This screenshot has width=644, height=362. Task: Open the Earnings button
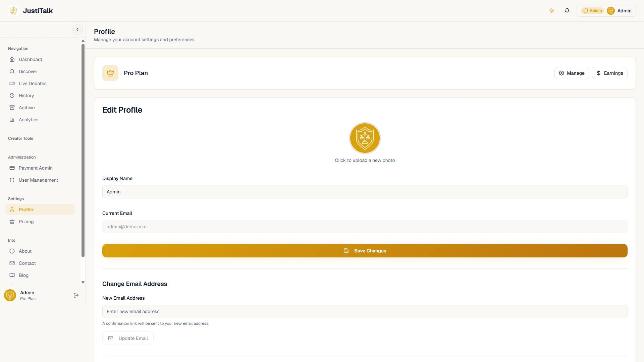(x=609, y=73)
